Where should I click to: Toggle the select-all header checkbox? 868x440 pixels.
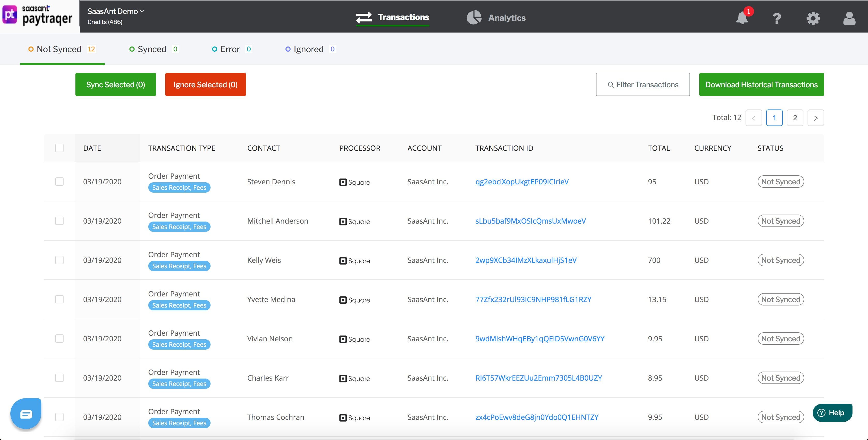(59, 148)
